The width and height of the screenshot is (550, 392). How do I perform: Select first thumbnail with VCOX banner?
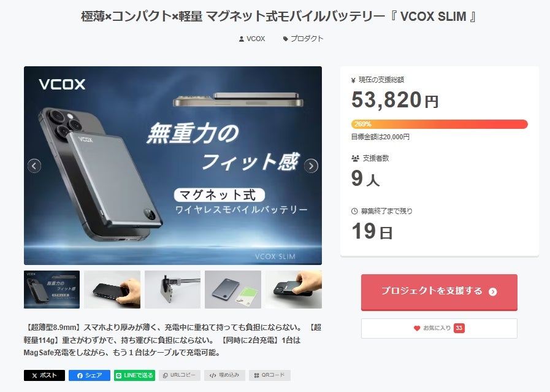point(52,290)
